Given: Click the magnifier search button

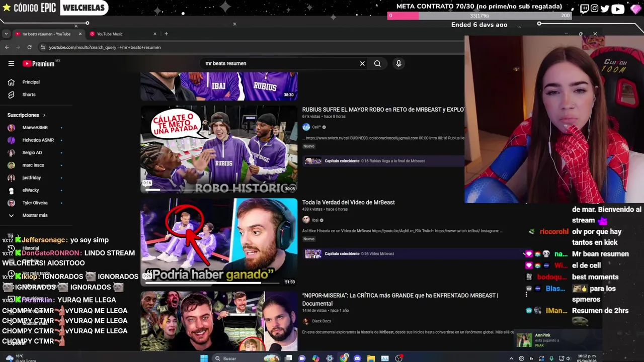Looking at the screenshot, I should 377,63.
